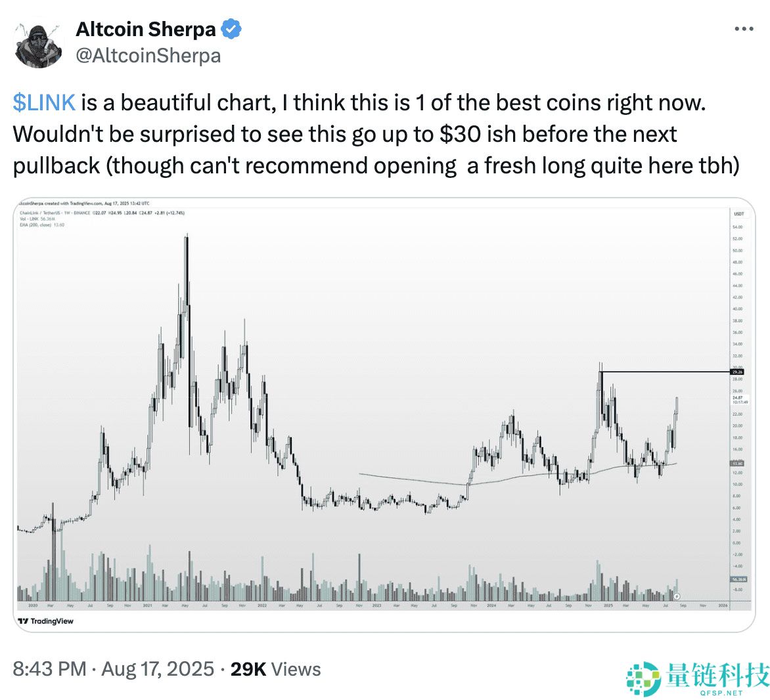
Task: Click the 29K Views count
Action: pos(275,669)
